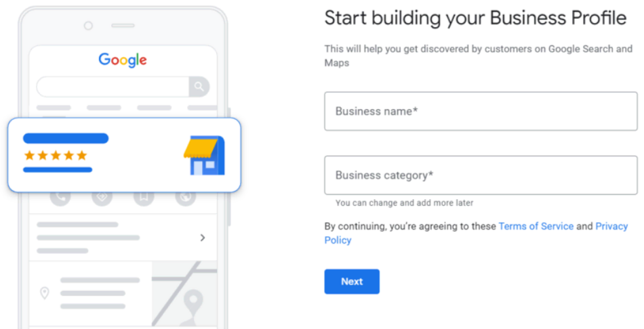Click the location pin icon beside address lines
Viewport: 644px width, 329px height.
[x=44, y=293]
